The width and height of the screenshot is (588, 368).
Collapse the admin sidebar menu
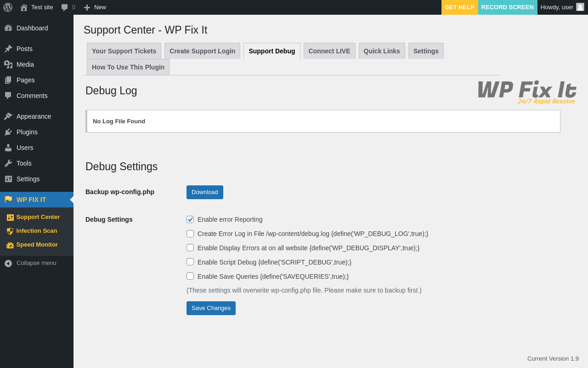click(x=30, y=263)
